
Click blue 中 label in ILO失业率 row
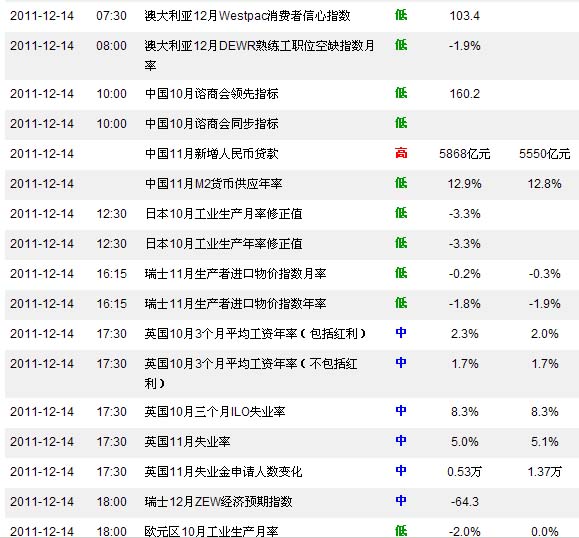pyautogui.click(x=401, y=411)
